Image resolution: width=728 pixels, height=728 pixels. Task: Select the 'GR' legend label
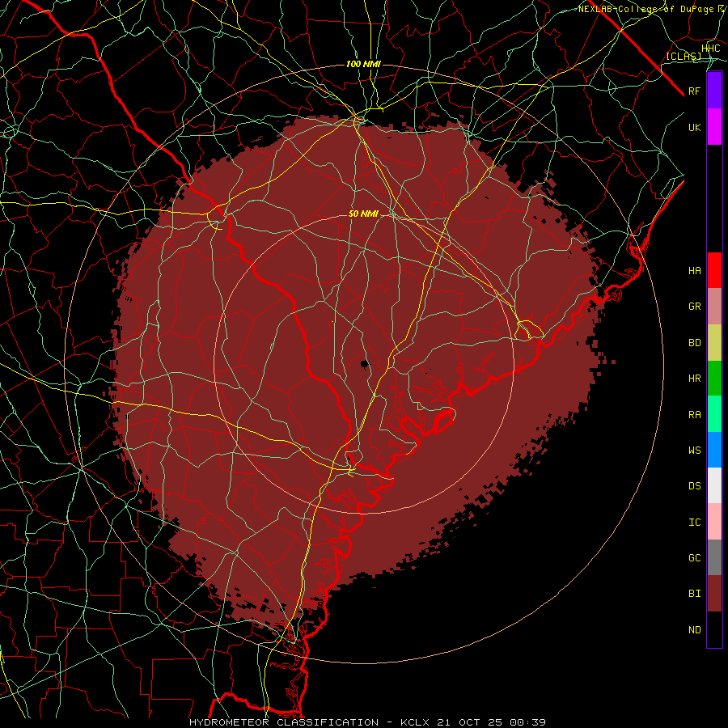695,307
